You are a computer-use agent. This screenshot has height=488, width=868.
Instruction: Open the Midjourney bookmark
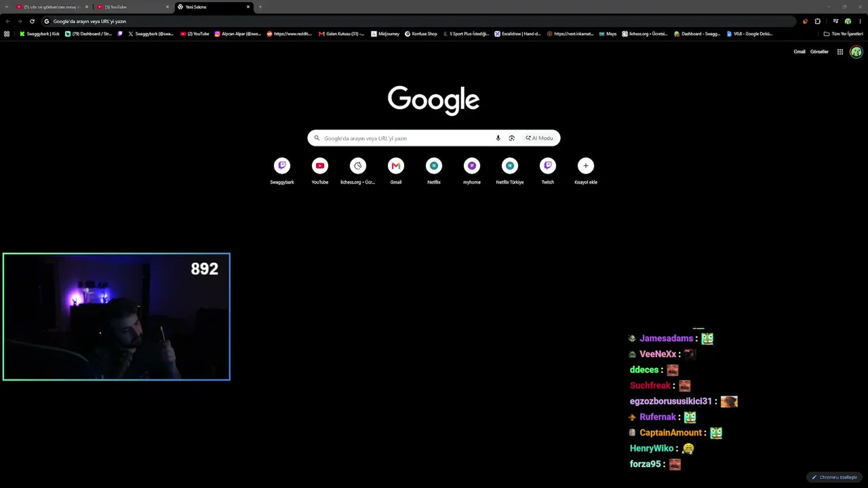tap(385, 33)
